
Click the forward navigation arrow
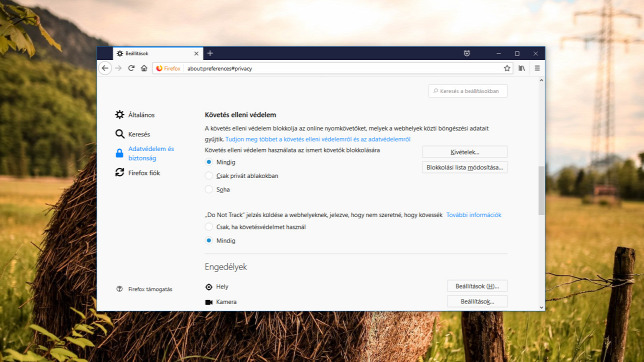click(118, 68)
